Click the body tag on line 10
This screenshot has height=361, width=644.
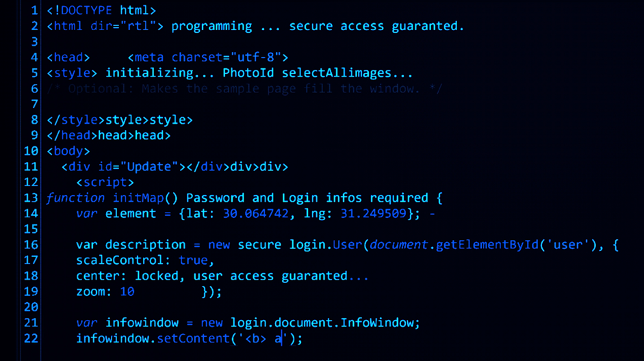tap(68, 151)
